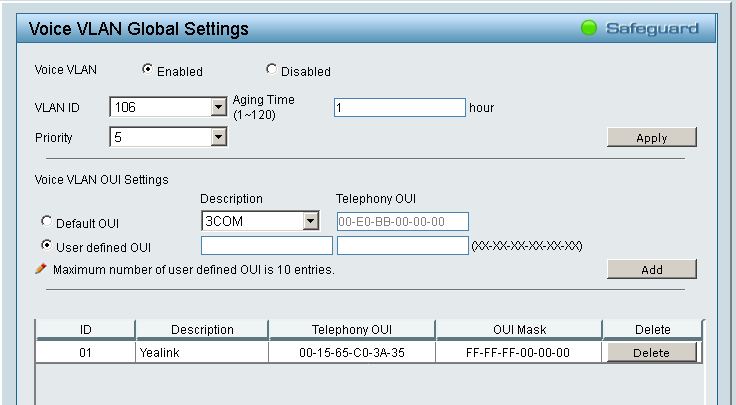Select User defined OUI option

(46, 245)
